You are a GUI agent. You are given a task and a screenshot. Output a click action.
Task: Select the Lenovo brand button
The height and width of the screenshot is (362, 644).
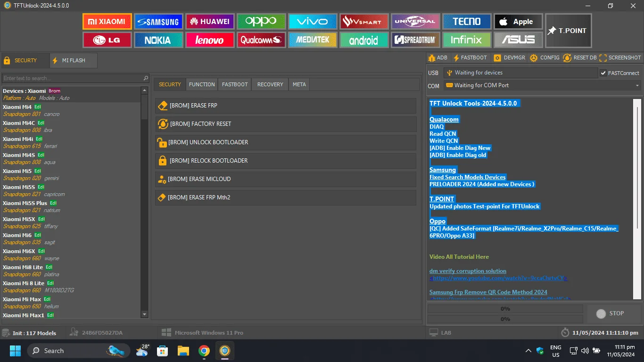[x=210, y=40]
